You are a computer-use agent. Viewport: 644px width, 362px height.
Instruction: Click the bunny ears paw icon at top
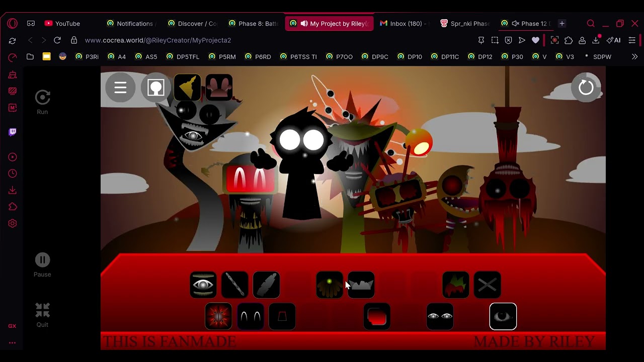click(219, 88)
